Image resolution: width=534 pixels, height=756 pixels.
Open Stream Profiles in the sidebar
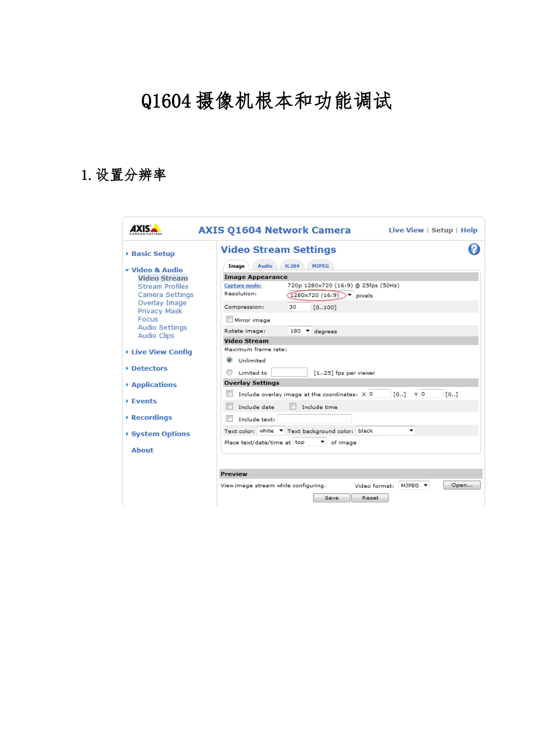pyautogui.click(x=163, y=286)
